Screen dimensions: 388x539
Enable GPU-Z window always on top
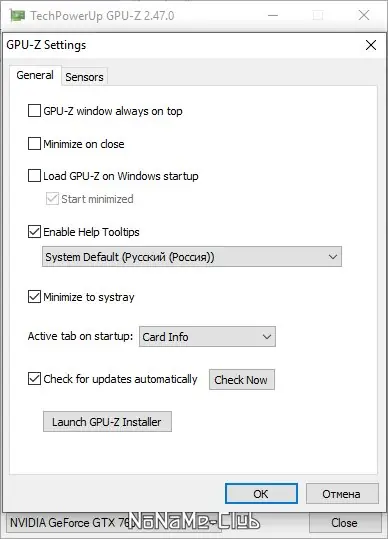click(34, 111)
